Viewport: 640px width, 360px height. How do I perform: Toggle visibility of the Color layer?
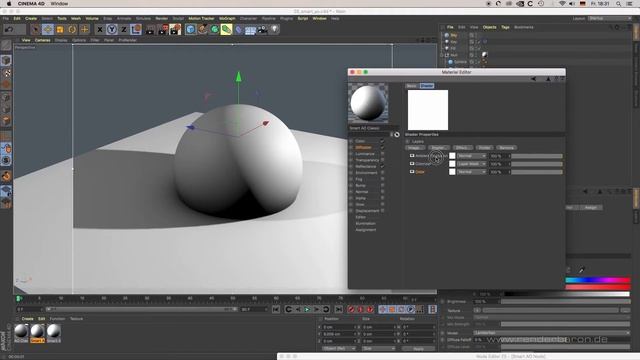[x=412, y=172]
